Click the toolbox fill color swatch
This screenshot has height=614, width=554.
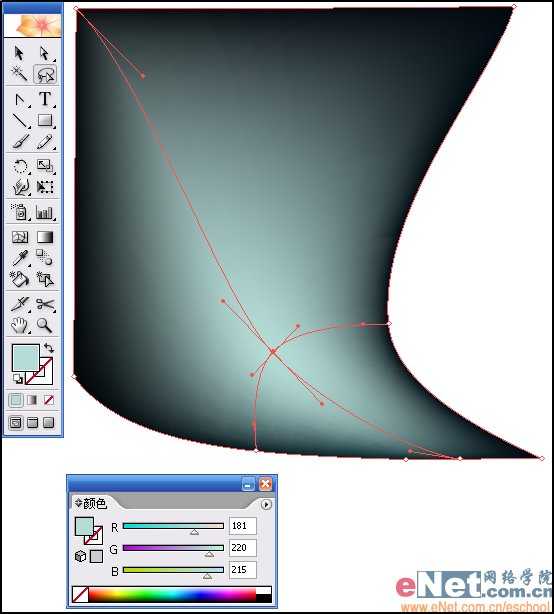pos(26,358)
